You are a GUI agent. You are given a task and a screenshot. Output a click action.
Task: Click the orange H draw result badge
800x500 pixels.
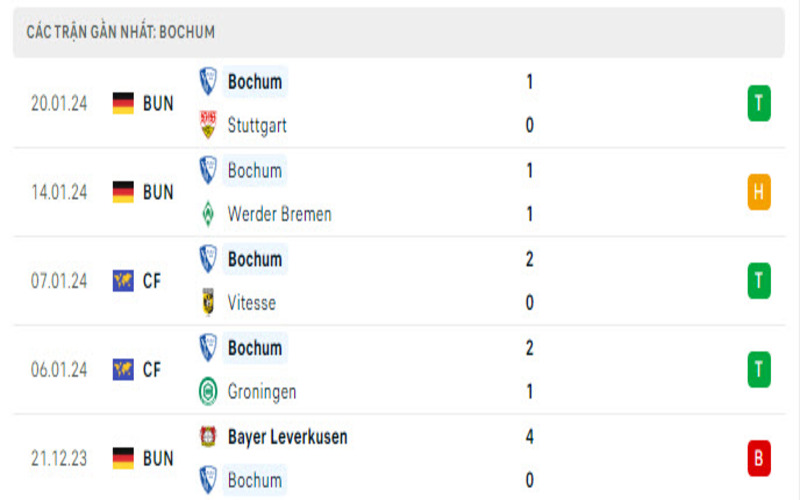pyautogui.click(x=759, y=192)
